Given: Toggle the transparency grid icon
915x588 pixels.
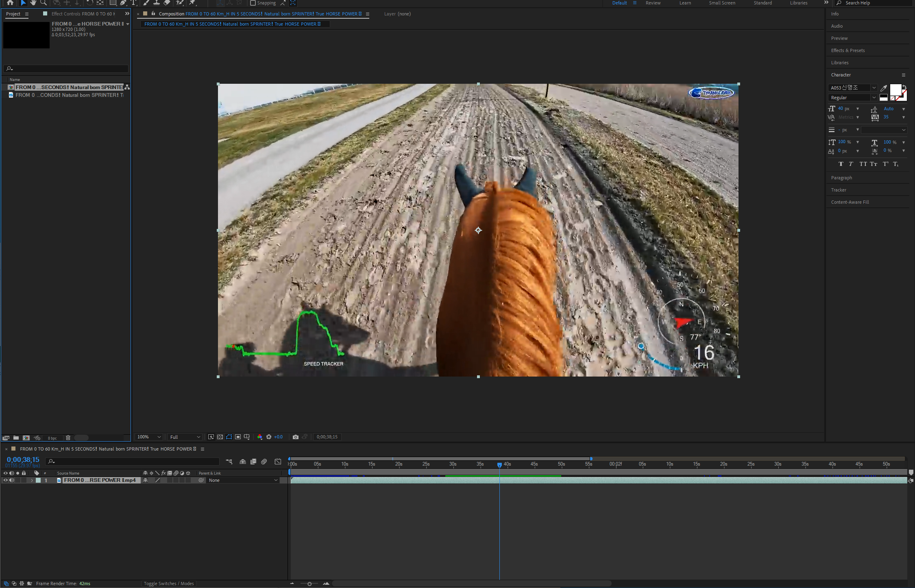Looking at the screenshot, I should coord(220,437).
